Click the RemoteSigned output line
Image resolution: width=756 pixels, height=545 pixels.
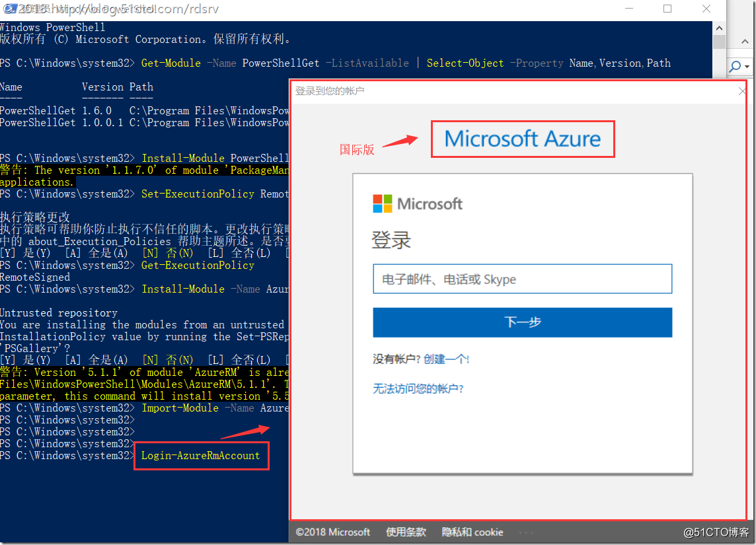35,277
